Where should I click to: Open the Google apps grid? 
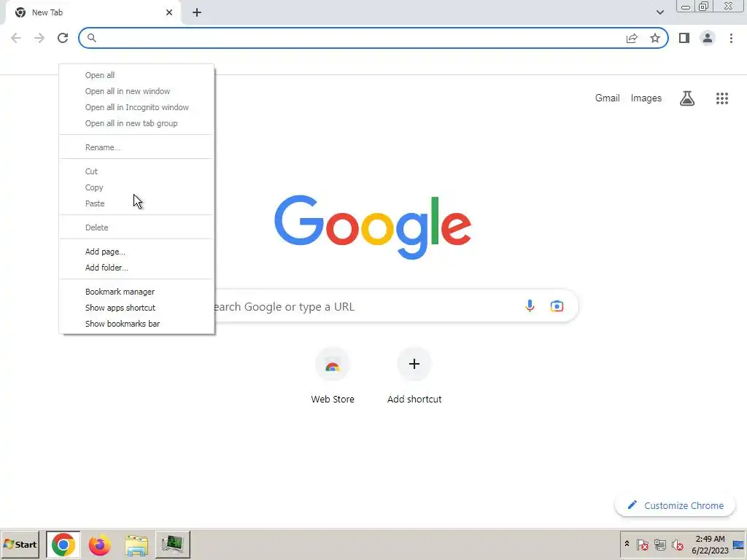pos(722,98)
